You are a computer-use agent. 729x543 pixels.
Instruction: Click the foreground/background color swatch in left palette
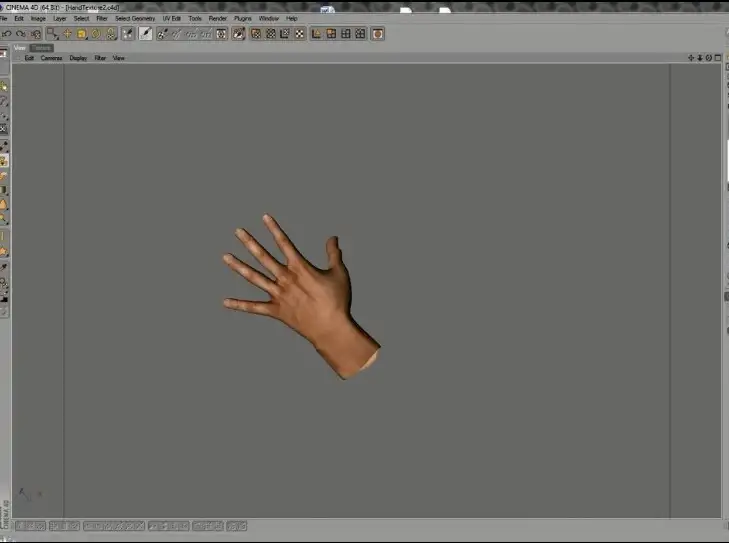[x=4, y=298]
